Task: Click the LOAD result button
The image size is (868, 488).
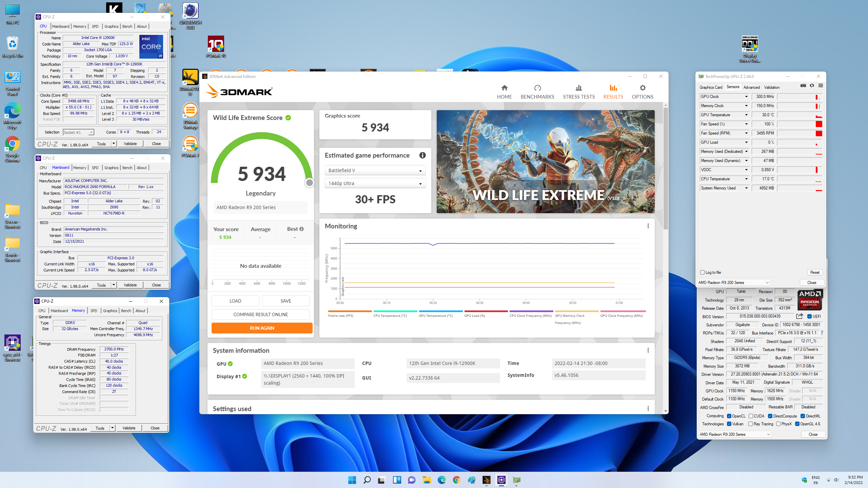Action: [x=235, y=301]
